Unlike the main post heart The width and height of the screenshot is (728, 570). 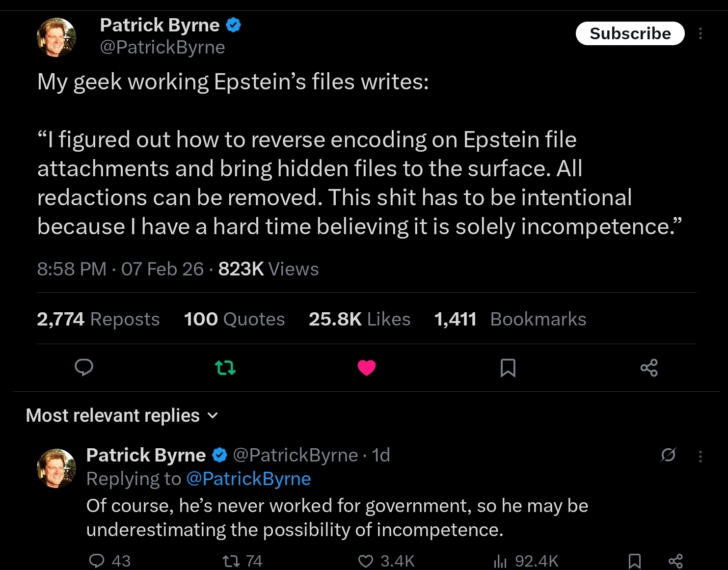[x=367, y=367]
